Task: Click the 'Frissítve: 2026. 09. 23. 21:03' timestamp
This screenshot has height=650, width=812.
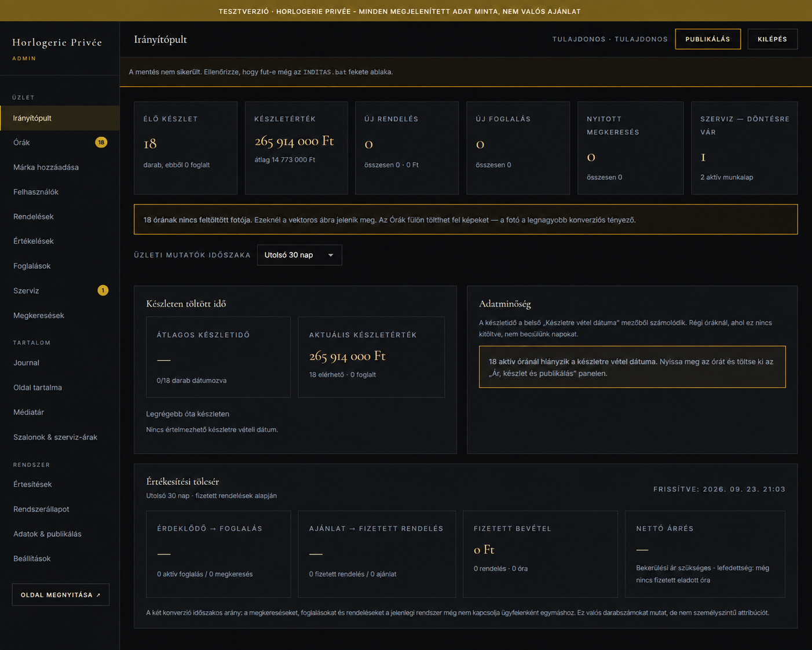Action: pos(719,490)
